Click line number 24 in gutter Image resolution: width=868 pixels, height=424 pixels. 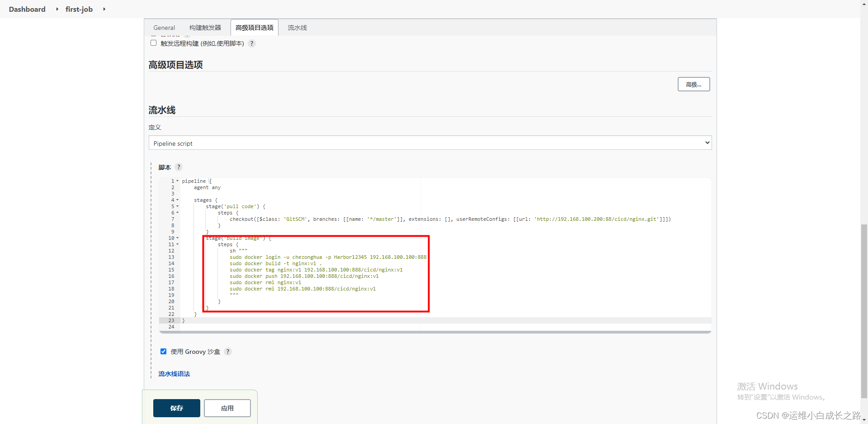[x=171, y=327]
